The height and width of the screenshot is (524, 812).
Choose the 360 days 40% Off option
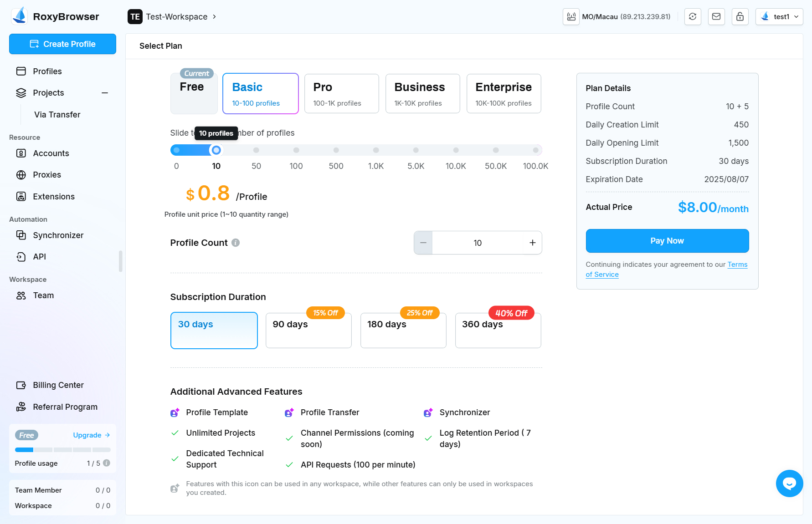(498, 330)
